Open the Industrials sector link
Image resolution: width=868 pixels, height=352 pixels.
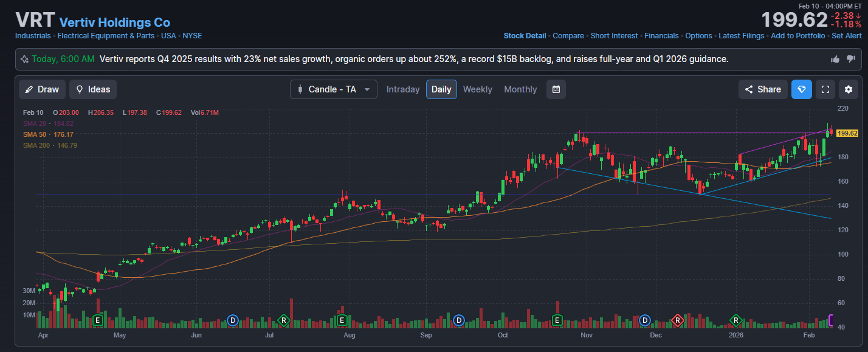33,36
